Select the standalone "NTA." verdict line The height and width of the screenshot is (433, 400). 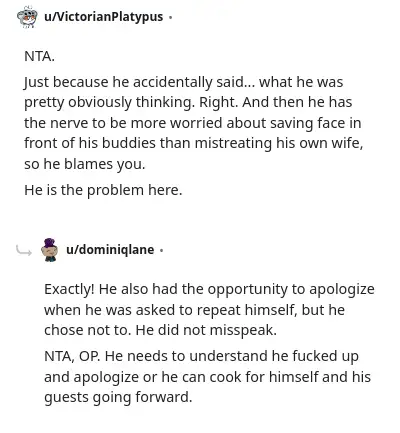tap(39, 56)
